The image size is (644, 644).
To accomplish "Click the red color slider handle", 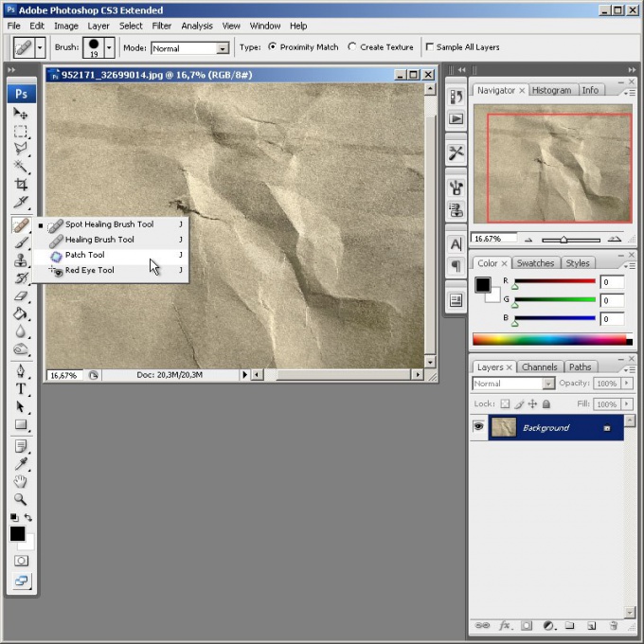I will tap(515, 286).
